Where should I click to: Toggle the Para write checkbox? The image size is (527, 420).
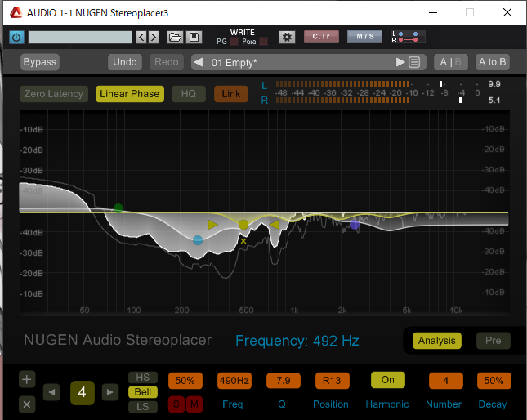click(264, 42)
